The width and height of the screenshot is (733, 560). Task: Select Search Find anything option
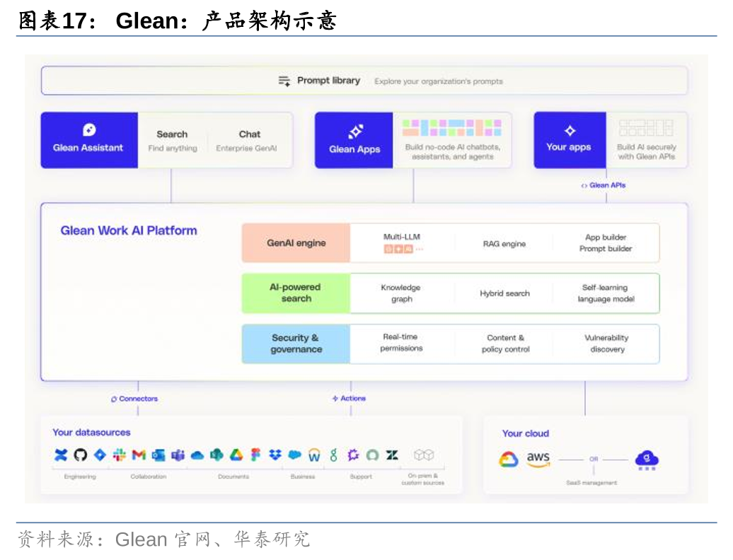click(x=172, y=140)
